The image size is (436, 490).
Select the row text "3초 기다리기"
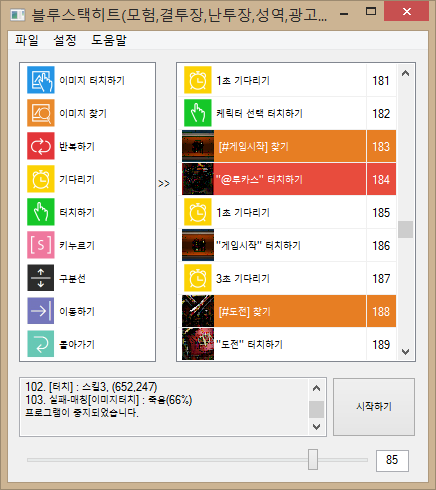[243, 278]
